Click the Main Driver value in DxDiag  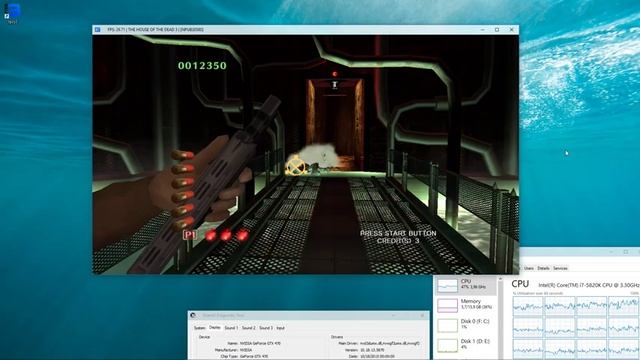[x=390, y=344]
